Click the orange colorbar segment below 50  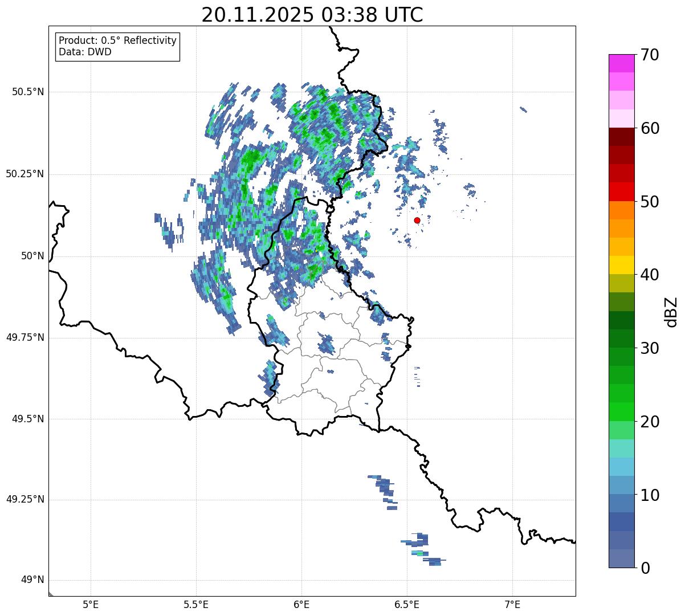[622, 210]
